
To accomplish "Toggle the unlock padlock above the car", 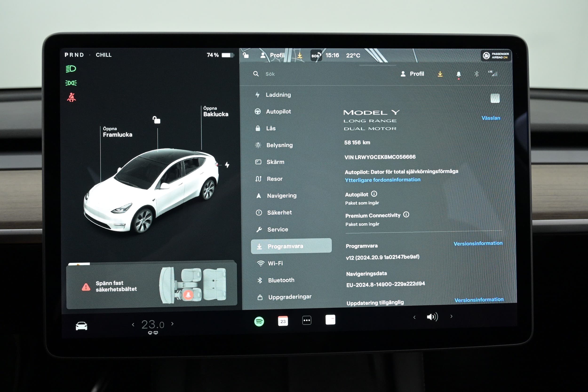I will tap(156, 120).
